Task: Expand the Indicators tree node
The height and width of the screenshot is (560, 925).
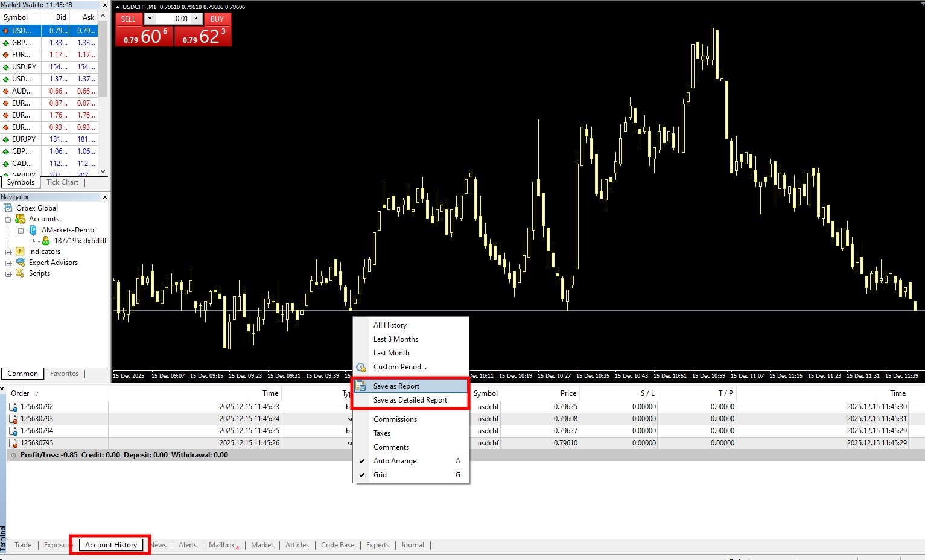Action: pos(8,252)
